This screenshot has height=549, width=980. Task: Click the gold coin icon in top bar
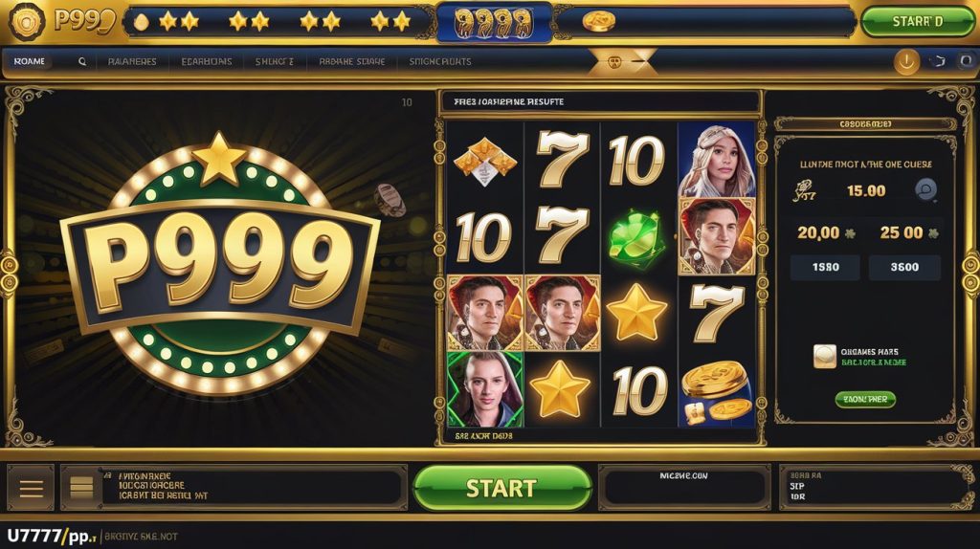pos(599,22)
